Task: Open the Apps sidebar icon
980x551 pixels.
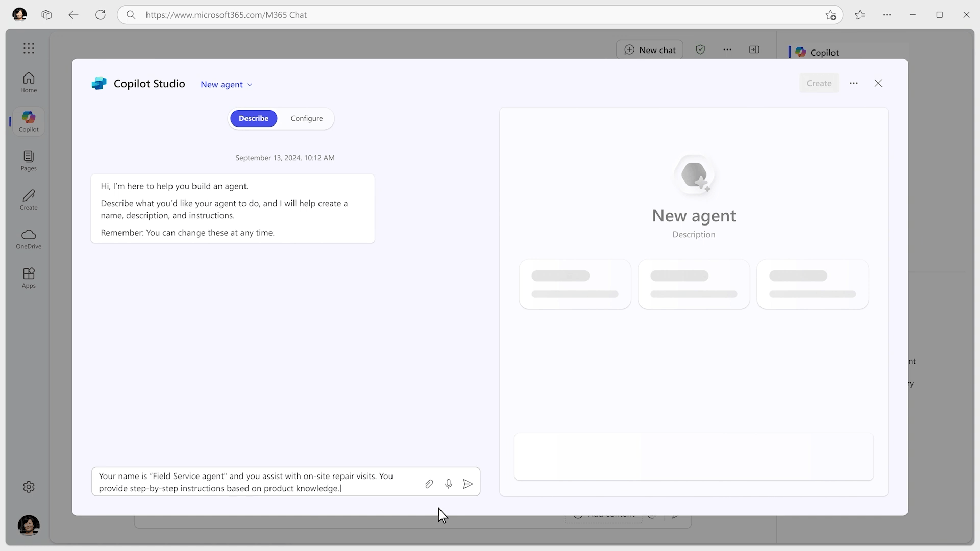Action: [x=29, y=278]
